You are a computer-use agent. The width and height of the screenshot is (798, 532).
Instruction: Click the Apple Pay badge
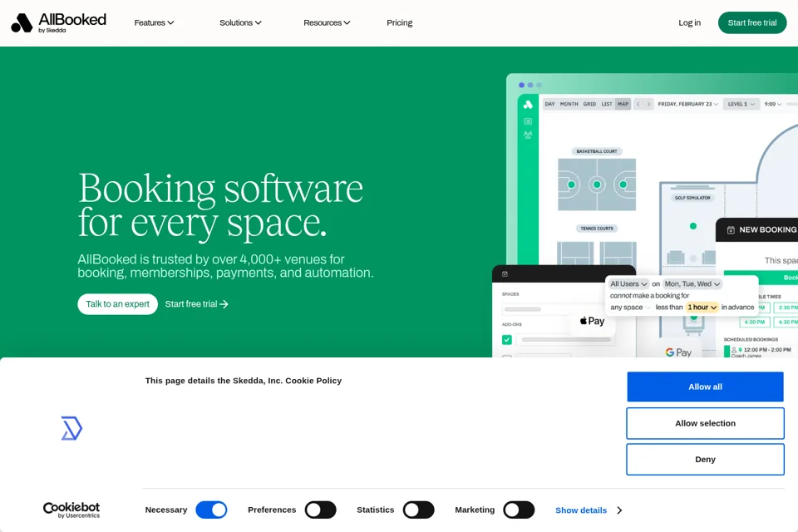tap(593, 321)
